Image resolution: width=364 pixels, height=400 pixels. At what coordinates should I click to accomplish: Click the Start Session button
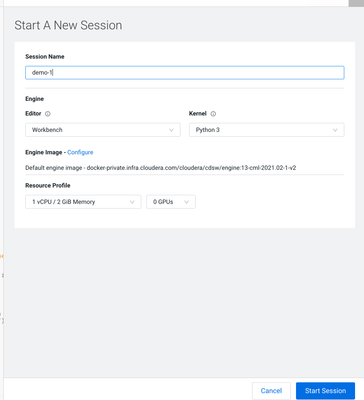pos(325,391)
